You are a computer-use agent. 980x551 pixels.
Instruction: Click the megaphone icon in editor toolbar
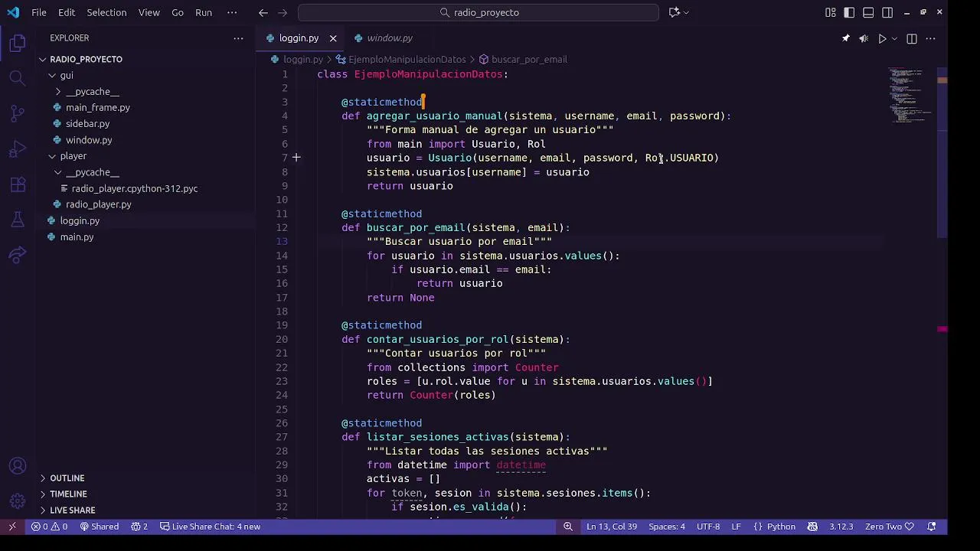coord(864,38)
